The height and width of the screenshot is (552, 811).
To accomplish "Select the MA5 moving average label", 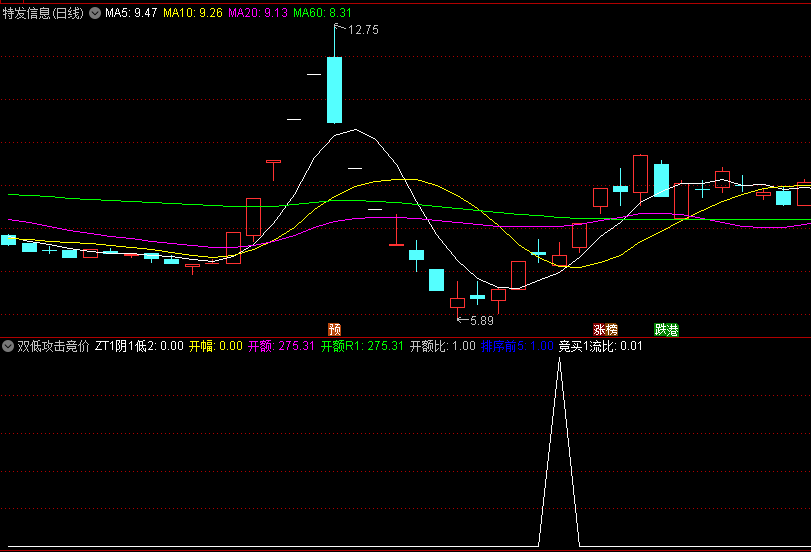I will 131,13.
